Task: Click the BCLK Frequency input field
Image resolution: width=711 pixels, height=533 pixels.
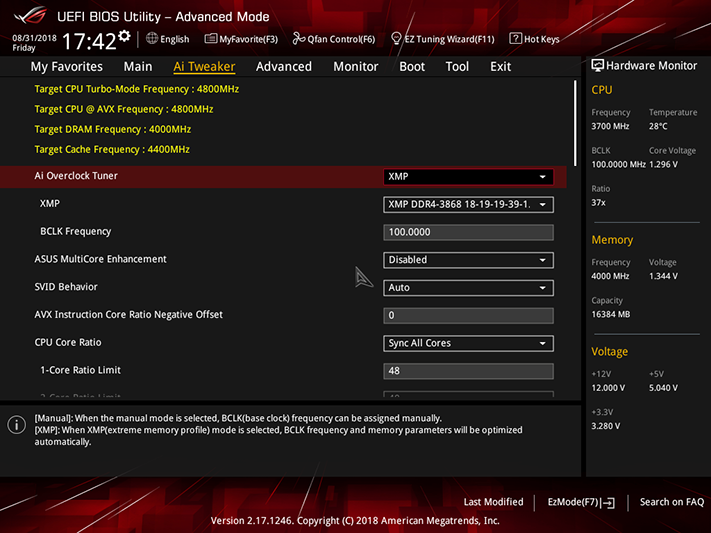Action: click(468, 232)
